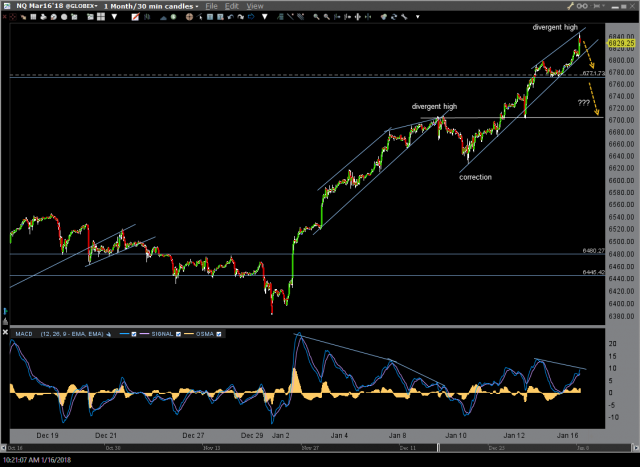
Task: Toggle the SIGNAL line checkbox
Action: click(x=178, y=334)
